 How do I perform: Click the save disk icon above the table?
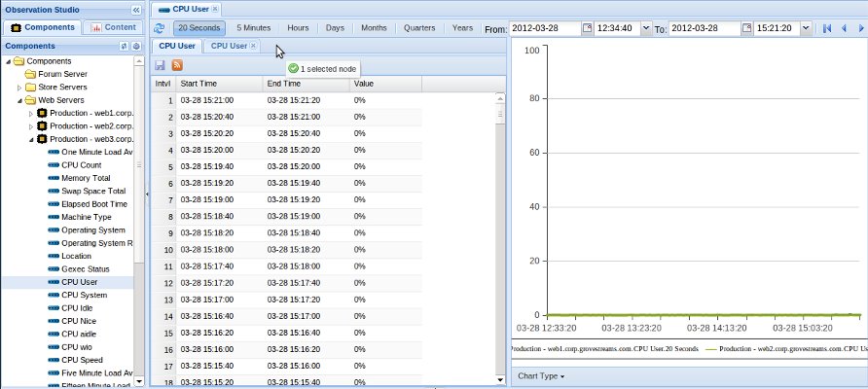(x=161, y=65)
